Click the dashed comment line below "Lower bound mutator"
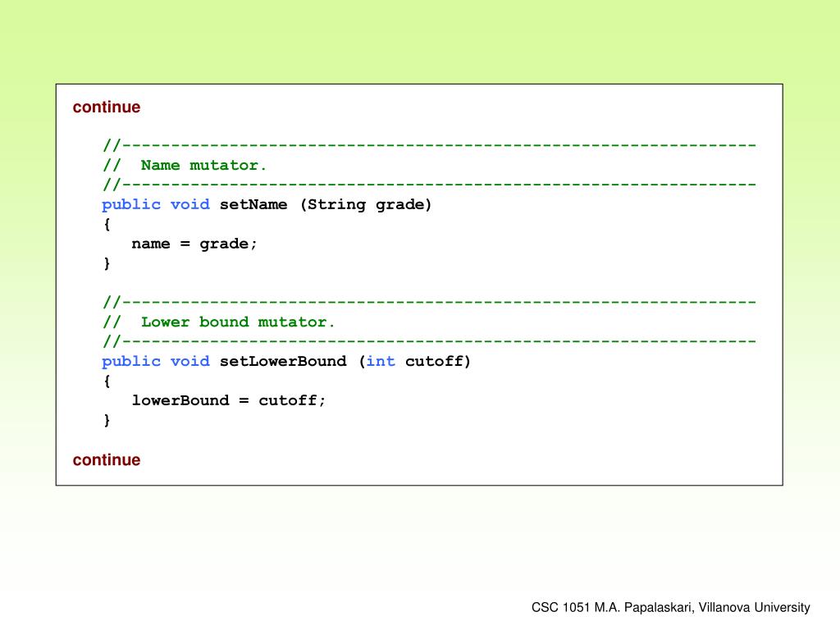Screen dimensions: 840x630 click(428, 341)
